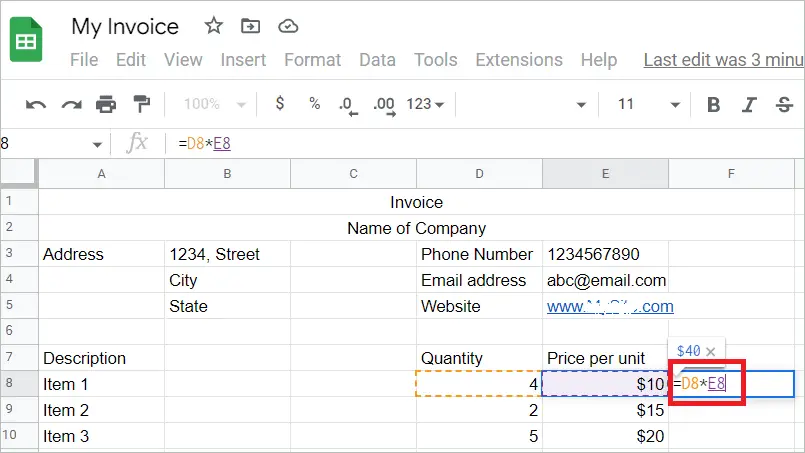The height and width of the screenshot is (453, 805).
Task: Click the Undo arrow
Action: [36, 105]
